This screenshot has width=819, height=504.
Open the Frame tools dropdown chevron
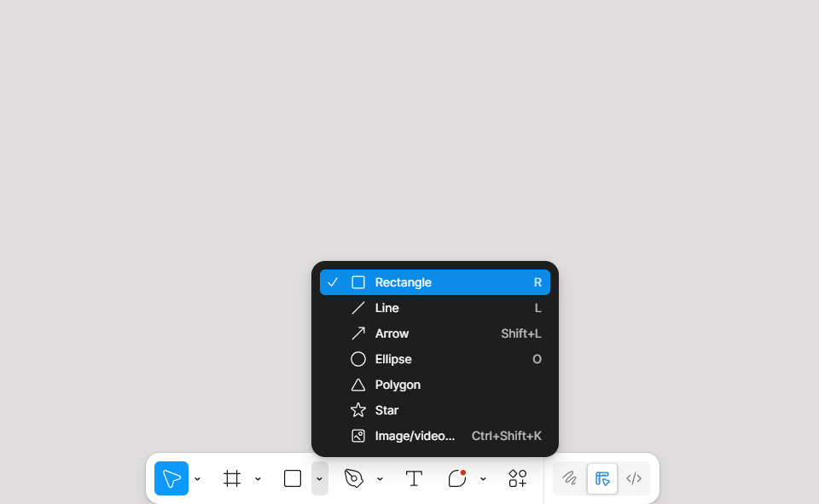(x=258, y=479)
